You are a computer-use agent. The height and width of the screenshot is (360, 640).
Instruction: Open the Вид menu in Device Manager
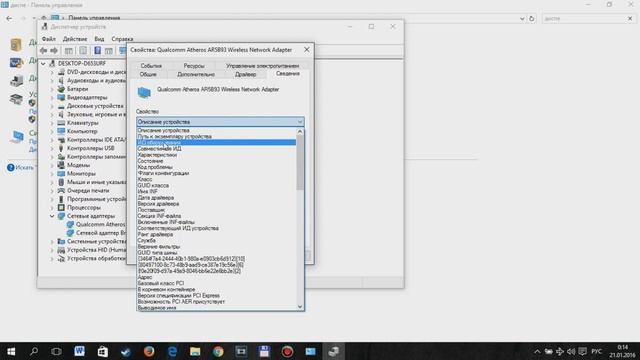pos(99,39)
